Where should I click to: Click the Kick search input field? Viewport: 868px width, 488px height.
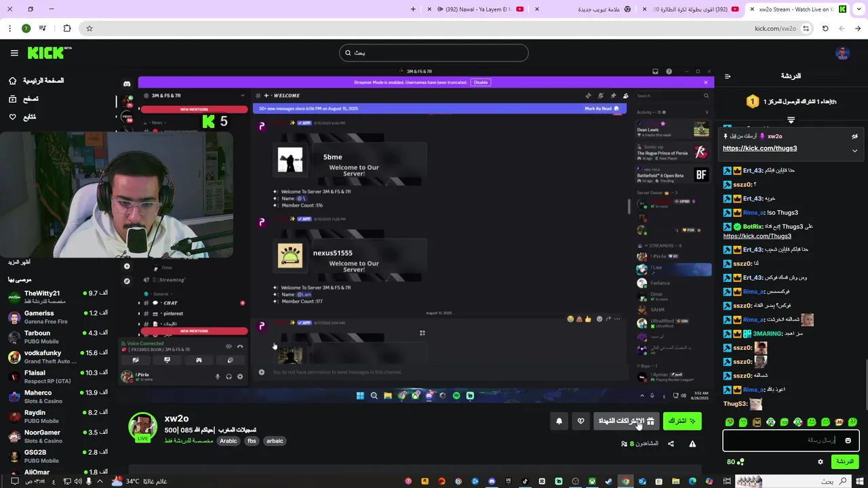pos(434,53)
